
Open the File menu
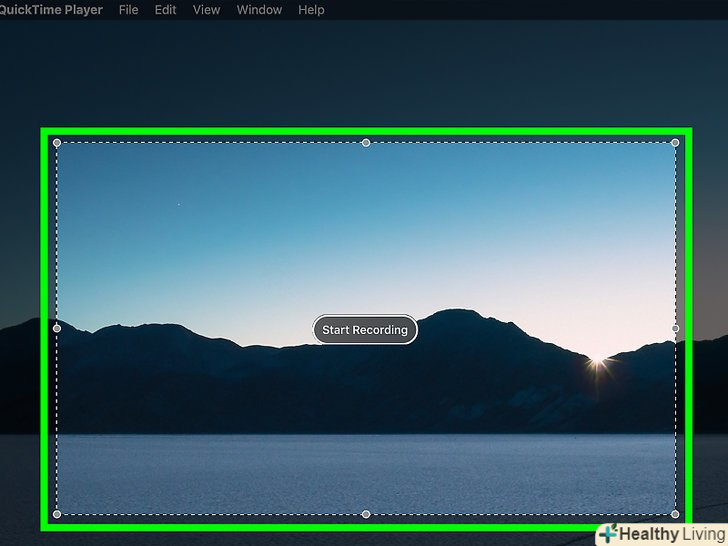[x=128, y=10]
